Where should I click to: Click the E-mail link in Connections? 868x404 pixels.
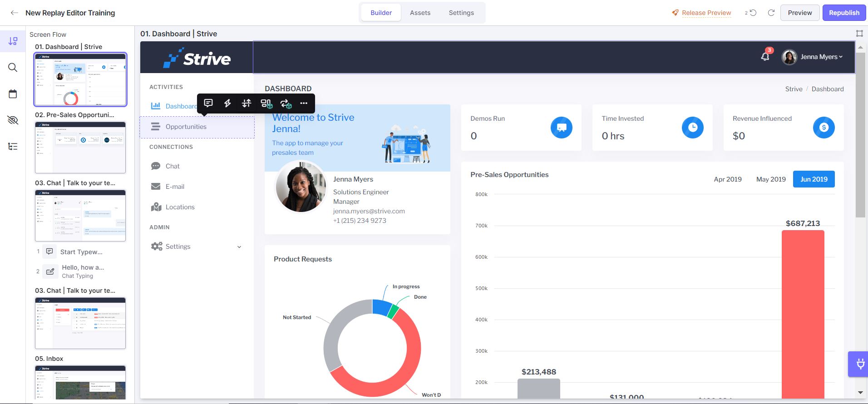[175, 187]
